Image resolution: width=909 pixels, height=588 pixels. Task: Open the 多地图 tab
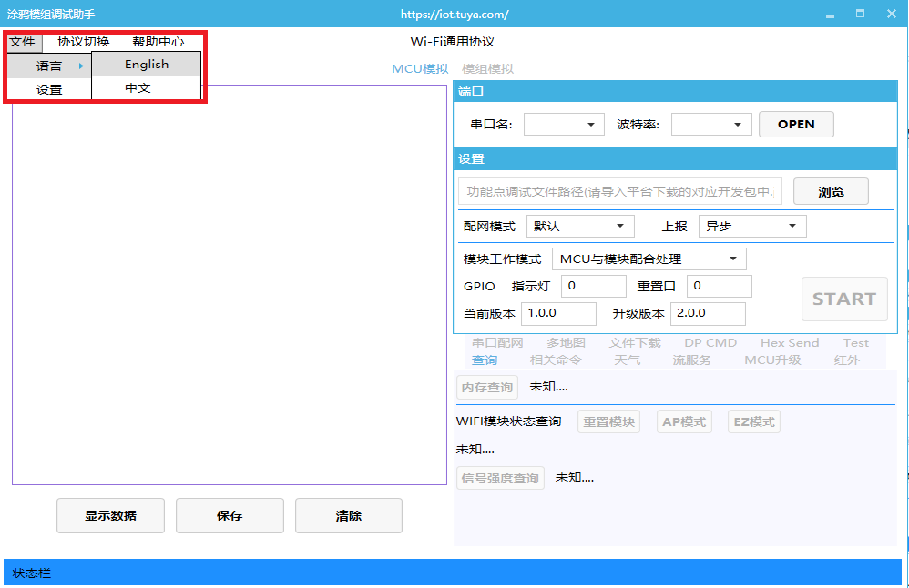pyautogui.click(x=566, y=343)
